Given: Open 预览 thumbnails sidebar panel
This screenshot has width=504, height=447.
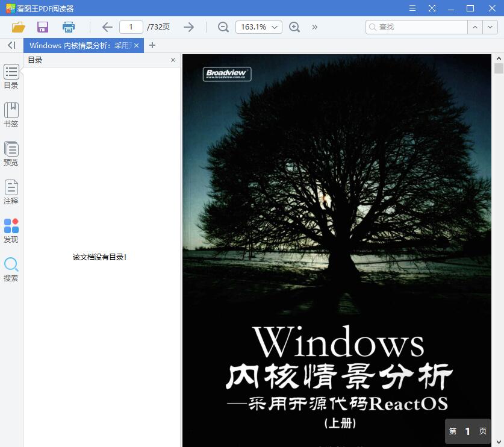Looking at the screenshot, I should pos(11,154).
